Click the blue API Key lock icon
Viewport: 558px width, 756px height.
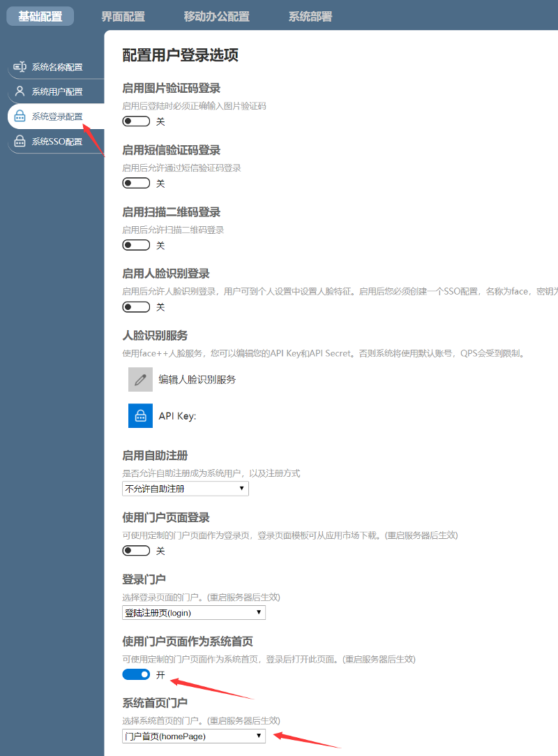point(140,416)
